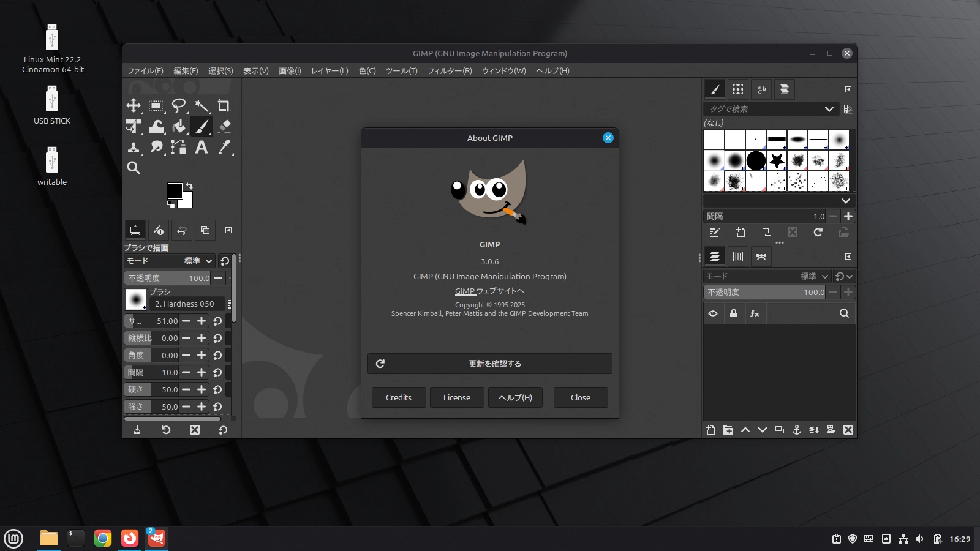Image resolution: width=980 pixels, height=551 pixels.
Task: Launch Google Chrome from the taskbar
Action: click(x=103, y=538)
